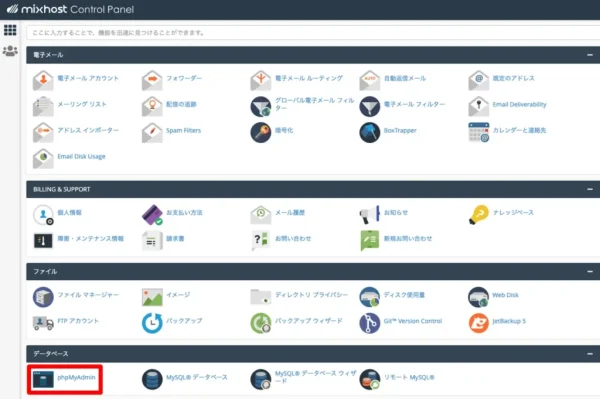Click the Autoresponders icon (自動返信メール)
The width and height of the screenshot is (600, 399).
tap(370, 80)
